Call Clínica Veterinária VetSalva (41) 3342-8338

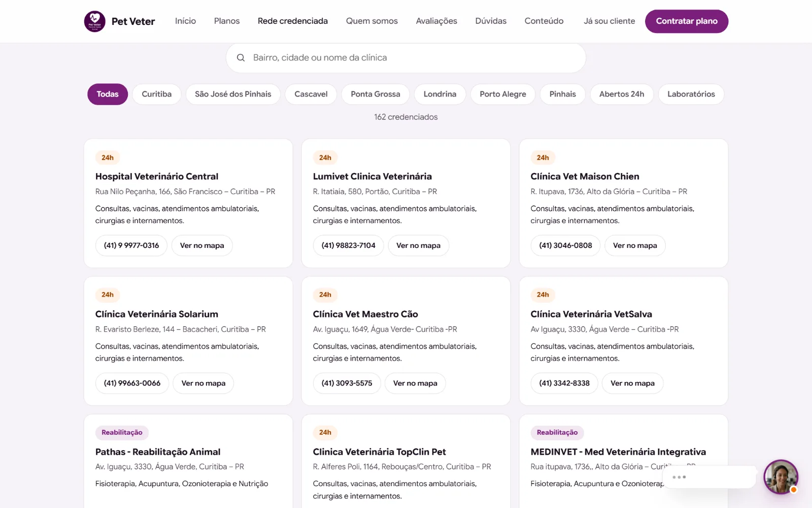(564, 384)
